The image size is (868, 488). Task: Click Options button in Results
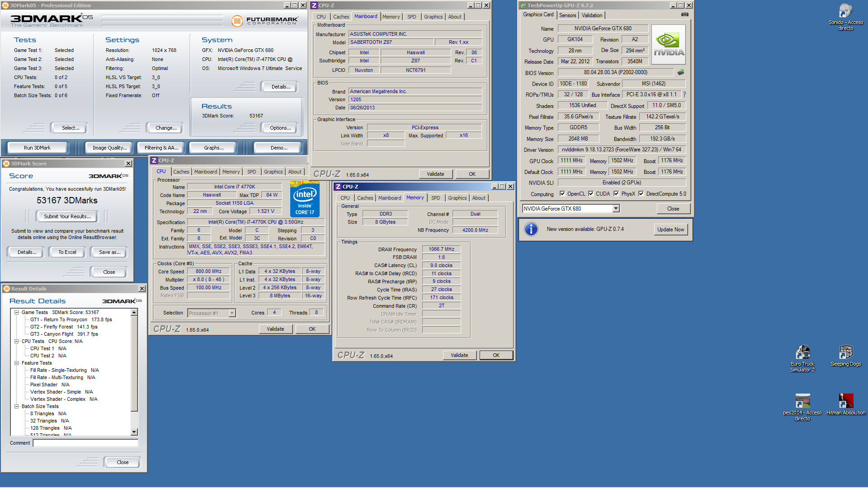(280, 128)
